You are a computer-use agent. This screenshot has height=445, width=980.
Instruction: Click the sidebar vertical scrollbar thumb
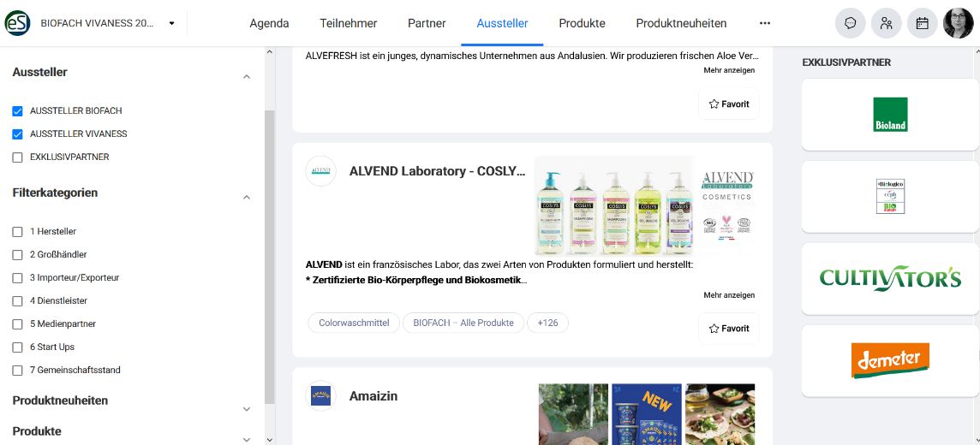pyautogui.click(x=269, y=257)
